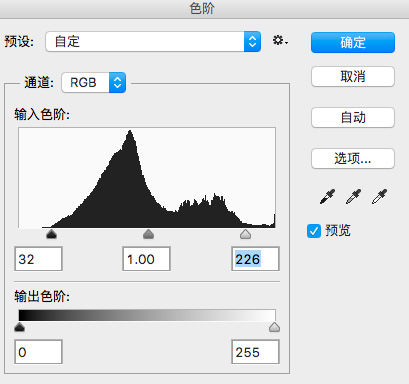
Task: Confirm with the 确定 button
Action: (x=353, y=43)
